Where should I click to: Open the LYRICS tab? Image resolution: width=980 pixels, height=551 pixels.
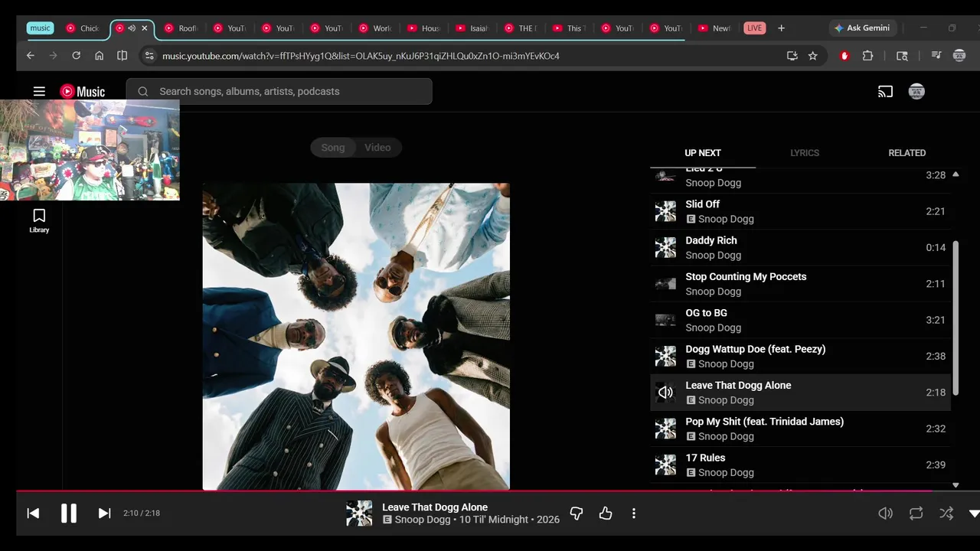click(805, 153)
